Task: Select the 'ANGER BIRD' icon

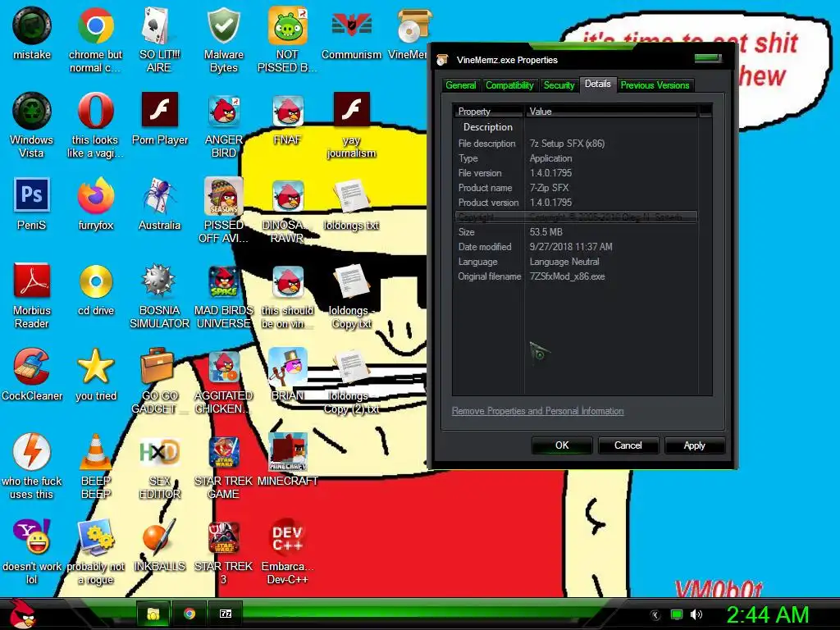Action: tap(223, 126)
